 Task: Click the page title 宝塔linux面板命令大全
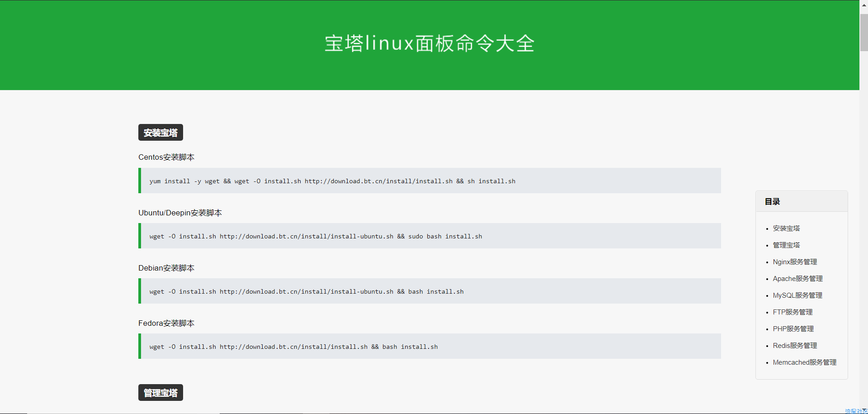[x=429, y=43]
